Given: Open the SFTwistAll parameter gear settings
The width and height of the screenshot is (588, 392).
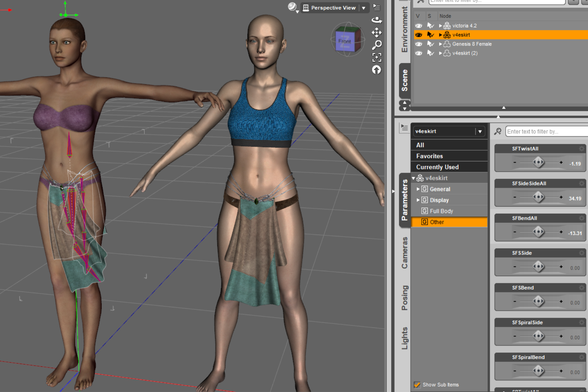Looking at the screenshot, I should (x=582, y=149).
